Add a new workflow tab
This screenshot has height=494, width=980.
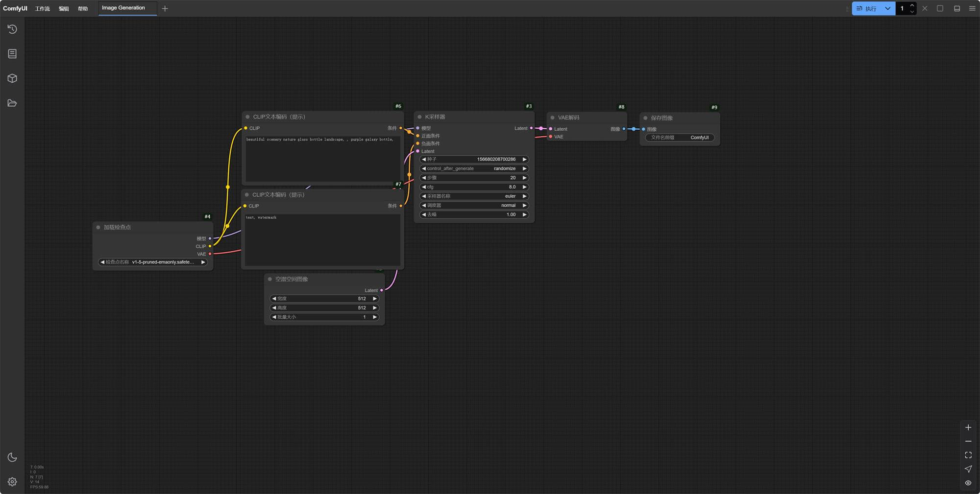pyautogui.click(x=165, y=8)
